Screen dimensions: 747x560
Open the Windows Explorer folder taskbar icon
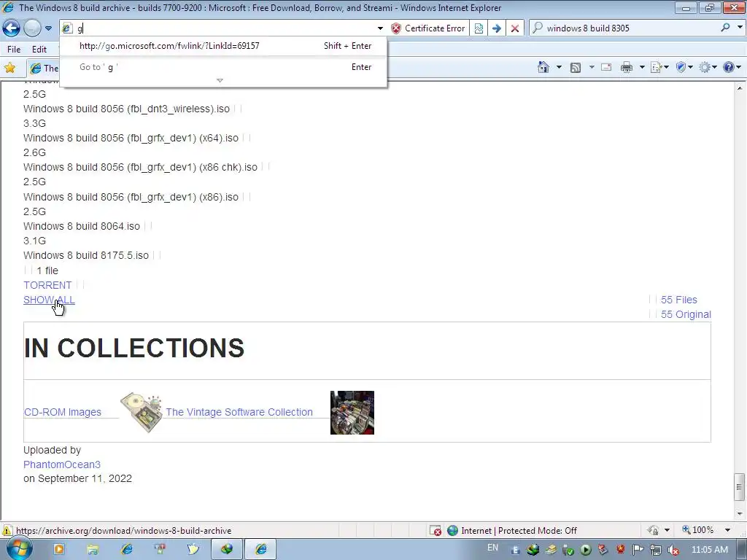(x=93, y=550)
